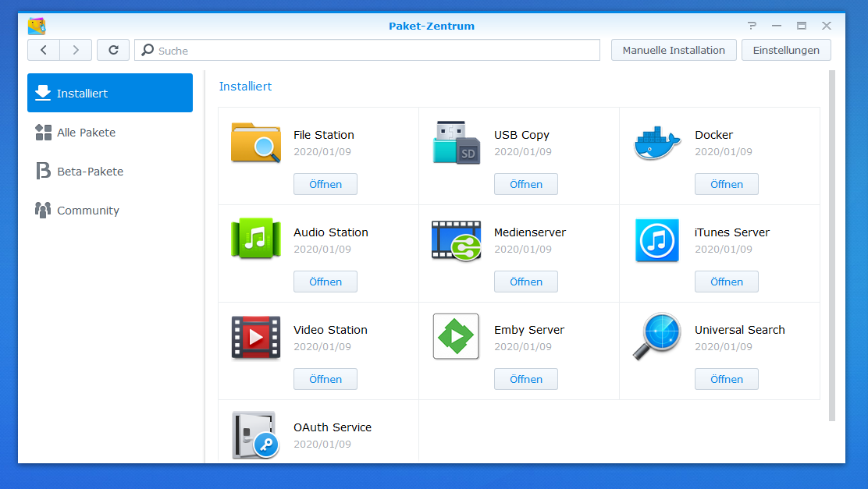Image resolution: width=868 pixels, height=489 pixels.
Task: Go back with the left arrow button
Action: [44, 50]
